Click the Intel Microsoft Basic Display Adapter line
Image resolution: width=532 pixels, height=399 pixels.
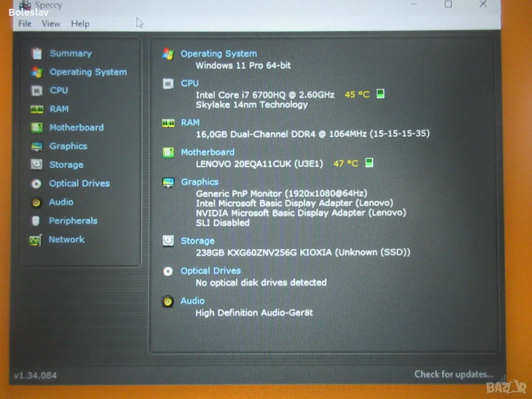tap(295, 203)
